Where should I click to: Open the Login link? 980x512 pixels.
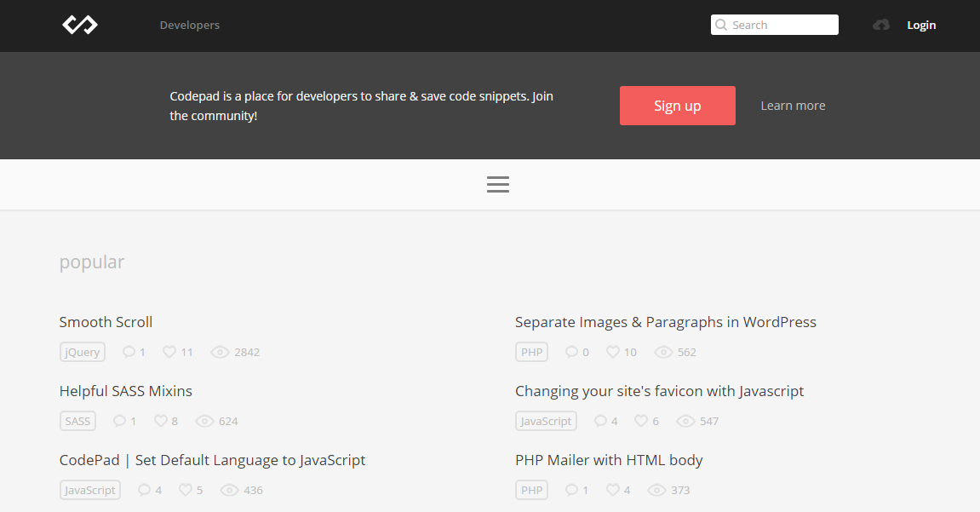point(921,25)
